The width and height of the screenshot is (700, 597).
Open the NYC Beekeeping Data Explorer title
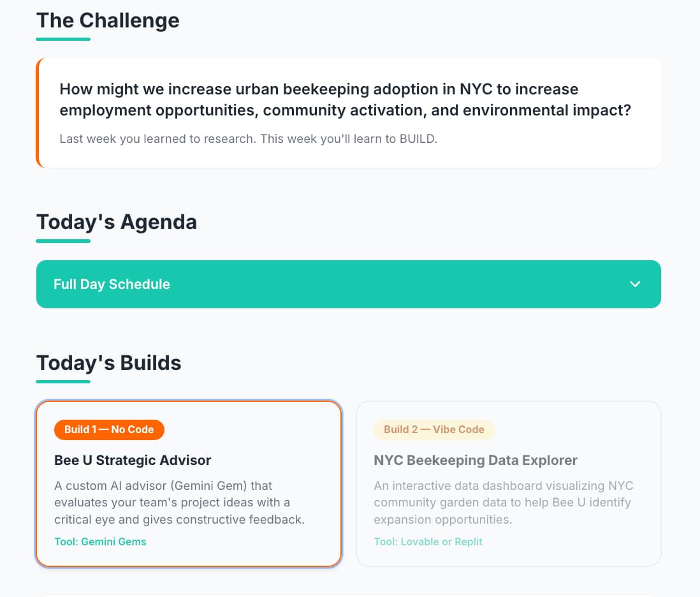pos(476,461)
